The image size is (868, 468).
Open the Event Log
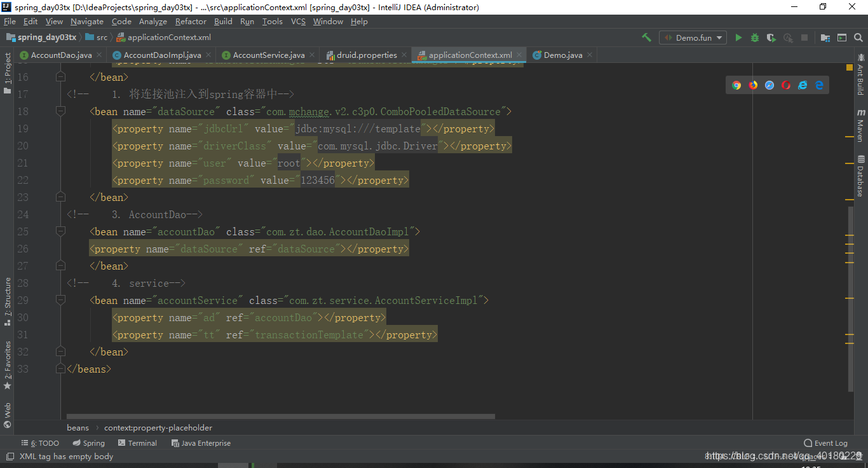pos(825,443)
